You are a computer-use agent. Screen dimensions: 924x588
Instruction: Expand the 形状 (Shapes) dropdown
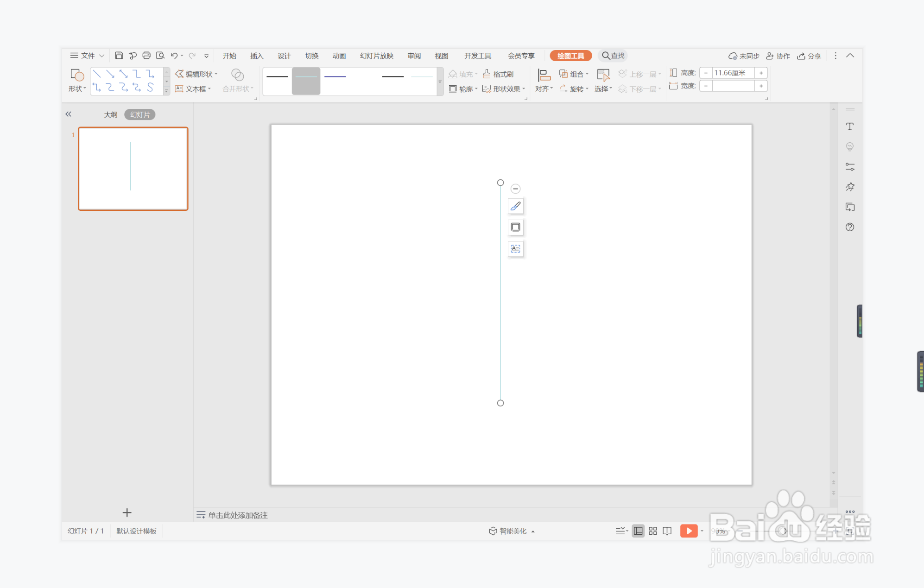pos(77,88)
